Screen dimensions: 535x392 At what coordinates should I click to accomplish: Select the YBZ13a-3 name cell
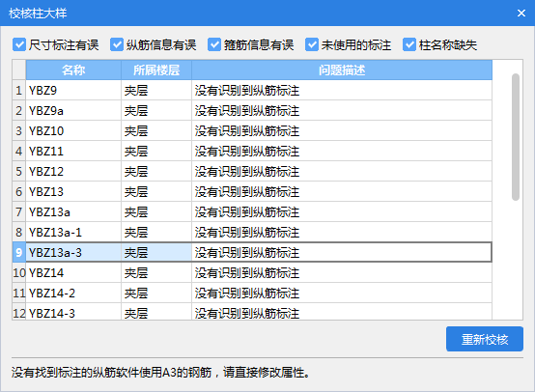pos(73,252)
